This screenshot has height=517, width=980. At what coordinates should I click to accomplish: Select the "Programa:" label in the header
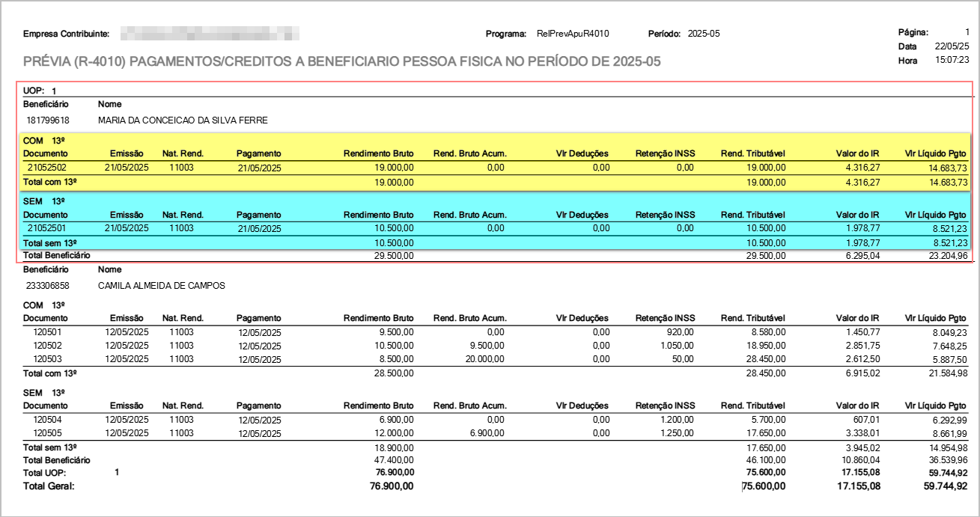[x=508, y=34]
